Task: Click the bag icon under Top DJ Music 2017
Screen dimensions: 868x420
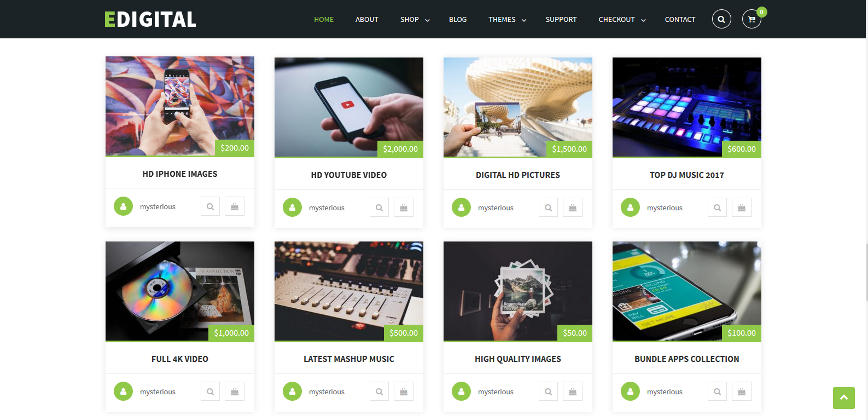Action: click(742, 208)
